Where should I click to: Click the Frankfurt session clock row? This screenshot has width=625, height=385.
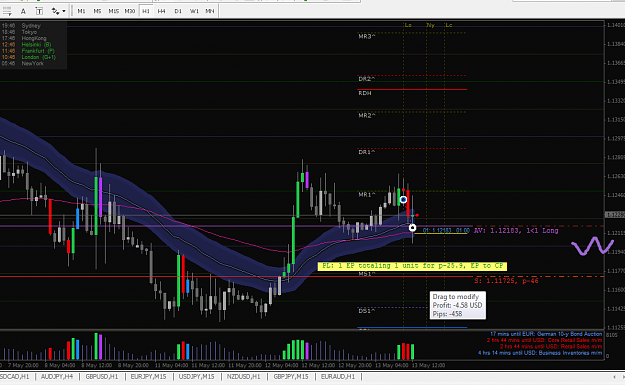click(x=28, y=51)
